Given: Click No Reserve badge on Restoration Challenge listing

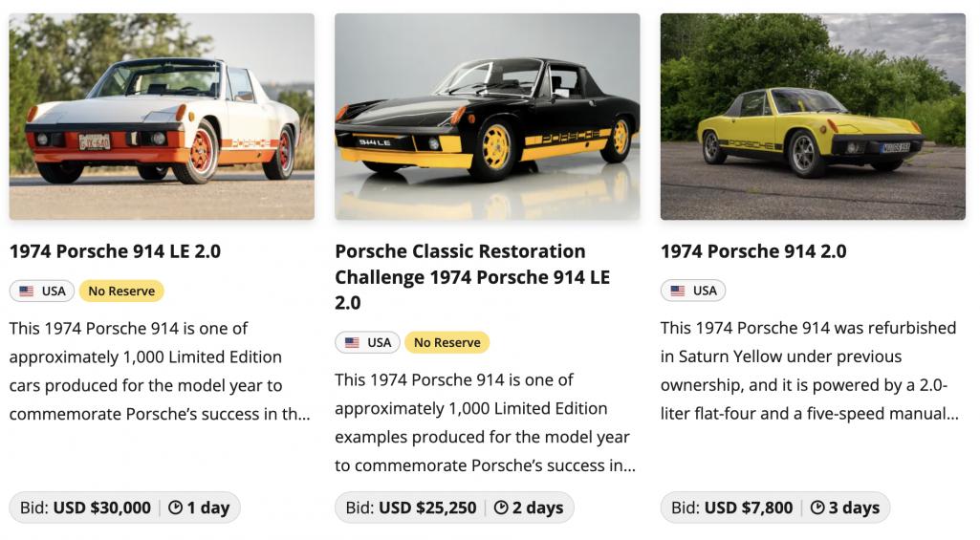Looking at the screenshot, I should 446,342.
